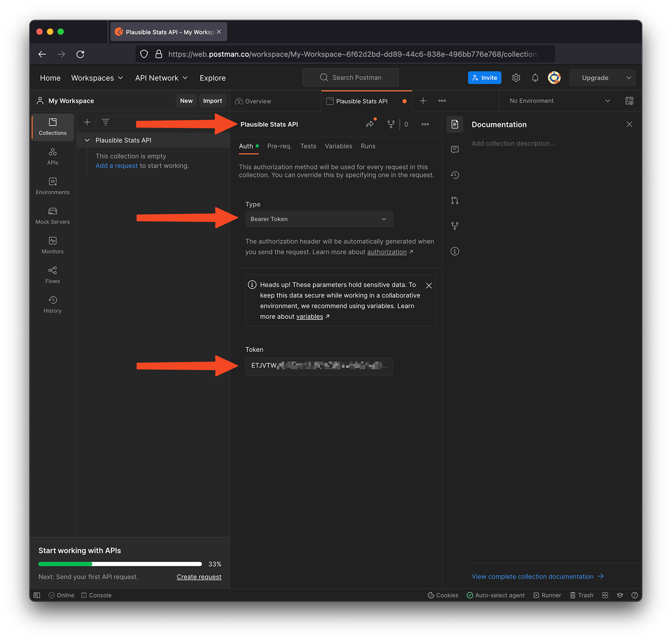Switch to the Overview tab
672x641 pixels.
(253, 101)
